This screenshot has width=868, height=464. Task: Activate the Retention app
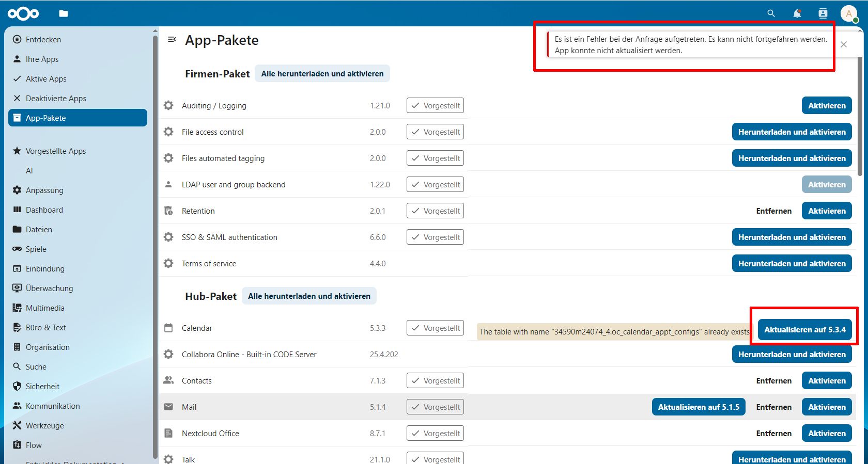(x=827, y=211)
